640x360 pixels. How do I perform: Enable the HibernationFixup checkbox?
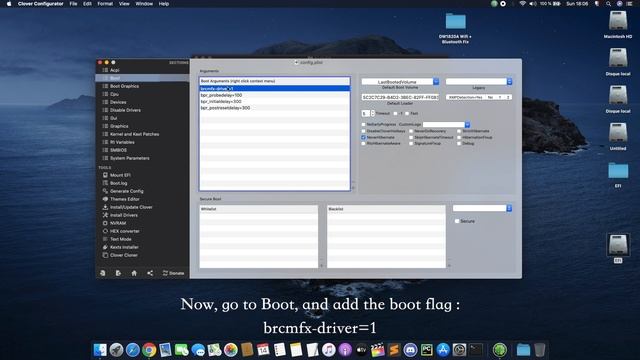(x=459, y=138)
